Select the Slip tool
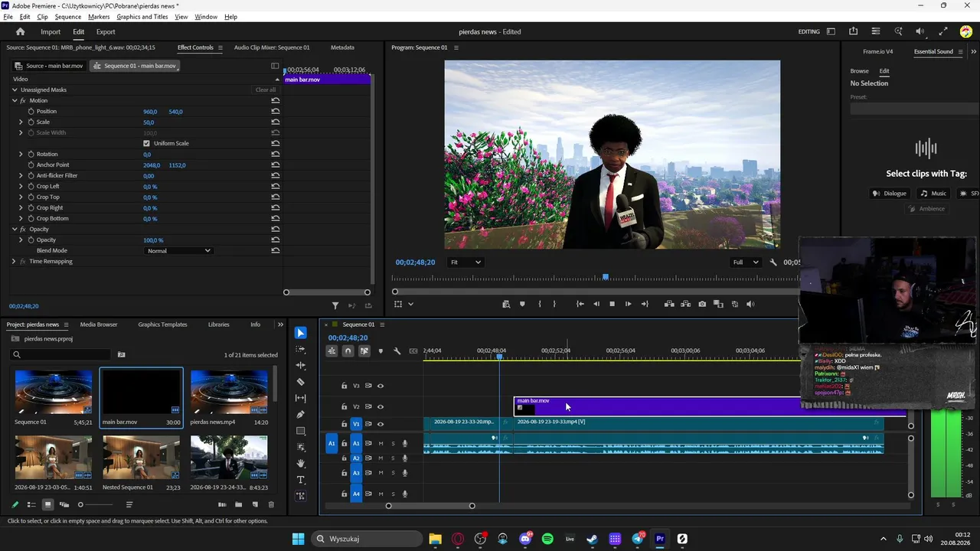Screen dimensions: 980x551 point(301,399)
